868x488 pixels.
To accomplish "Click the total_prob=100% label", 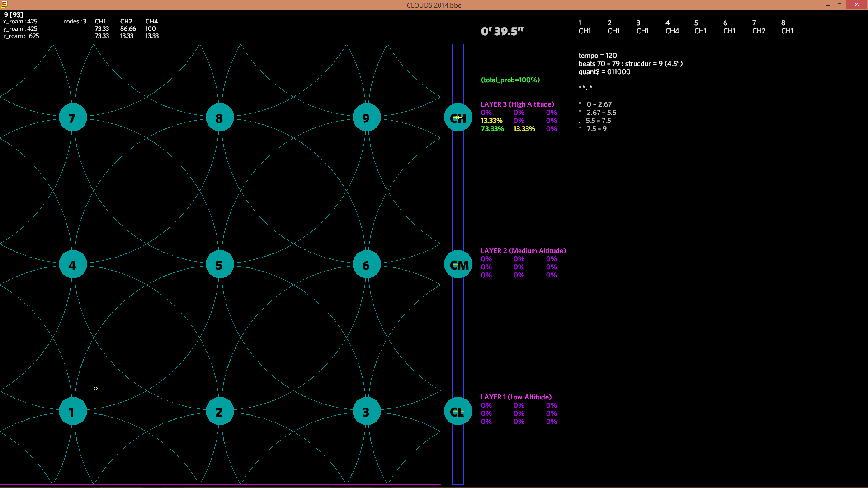I will click(x=510, y=80).
